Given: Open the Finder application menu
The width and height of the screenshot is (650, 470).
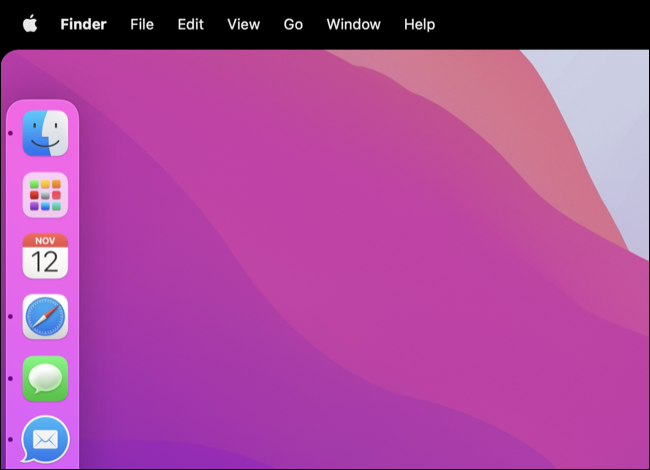Looking at the screenshot, I should point(85,24).
